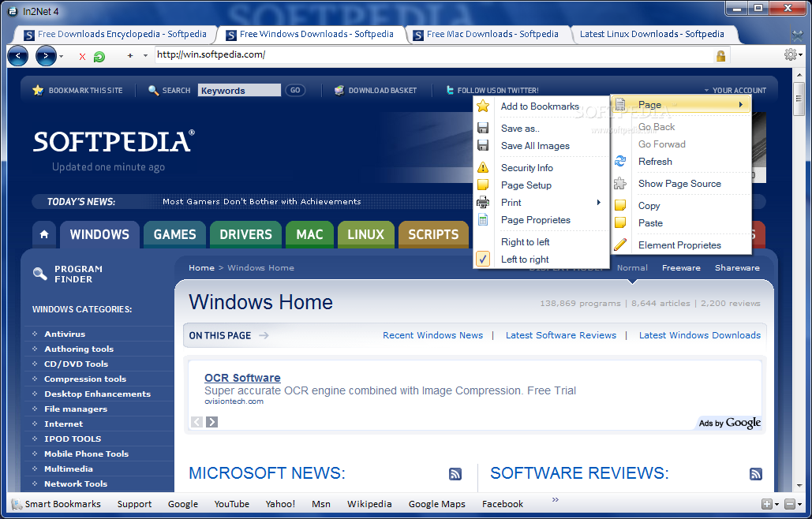Click the page vertical scrollbar thumb
This screenshot has height=519, width=812.
[x=799, y=99]
